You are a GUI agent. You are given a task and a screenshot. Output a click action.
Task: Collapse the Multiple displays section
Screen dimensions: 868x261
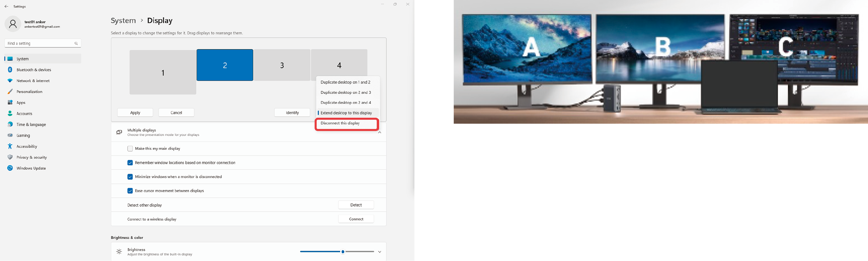(380, 133)
